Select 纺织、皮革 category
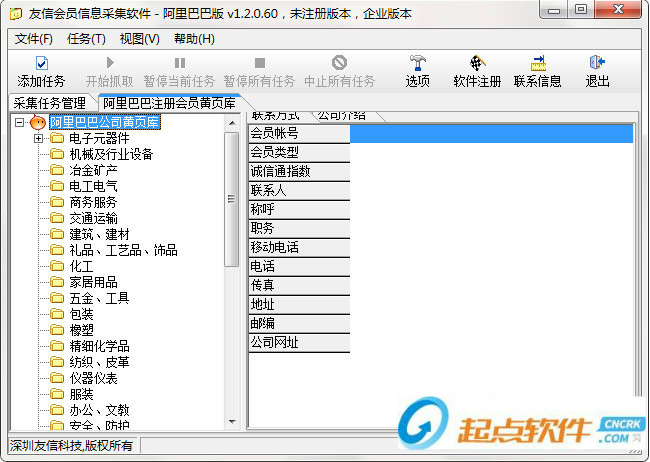Viewport: 650px width, 462px height. point(99,362)
